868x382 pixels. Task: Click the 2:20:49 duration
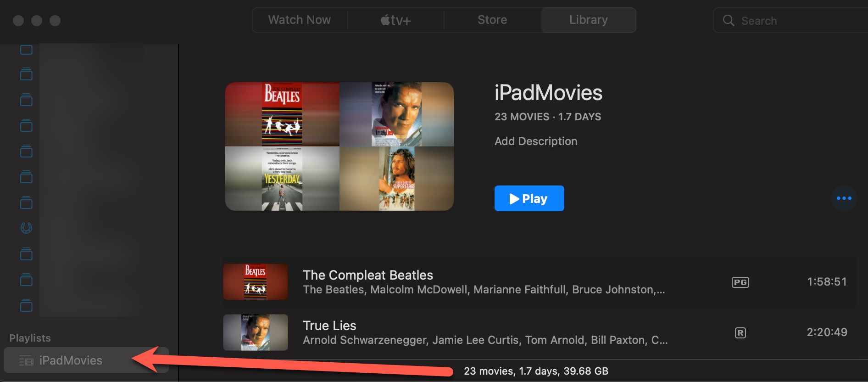point(827,332)
